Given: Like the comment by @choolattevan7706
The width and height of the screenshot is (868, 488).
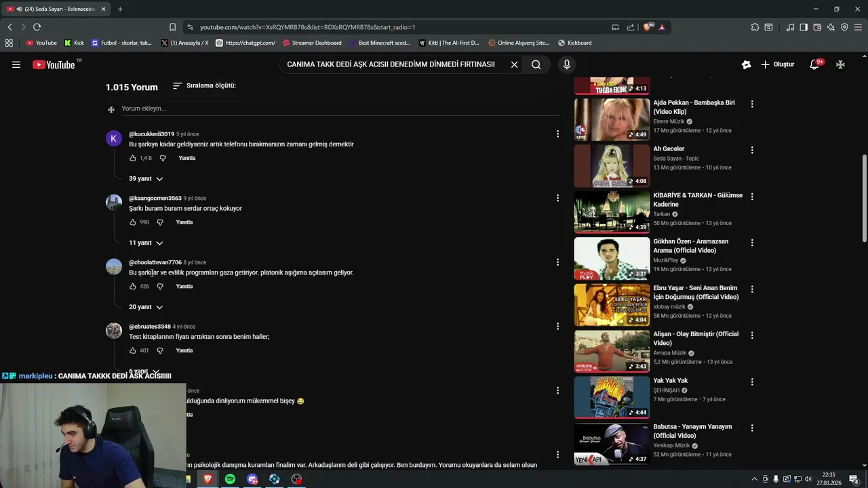Looking at the screenshot, I should (133, 287).
